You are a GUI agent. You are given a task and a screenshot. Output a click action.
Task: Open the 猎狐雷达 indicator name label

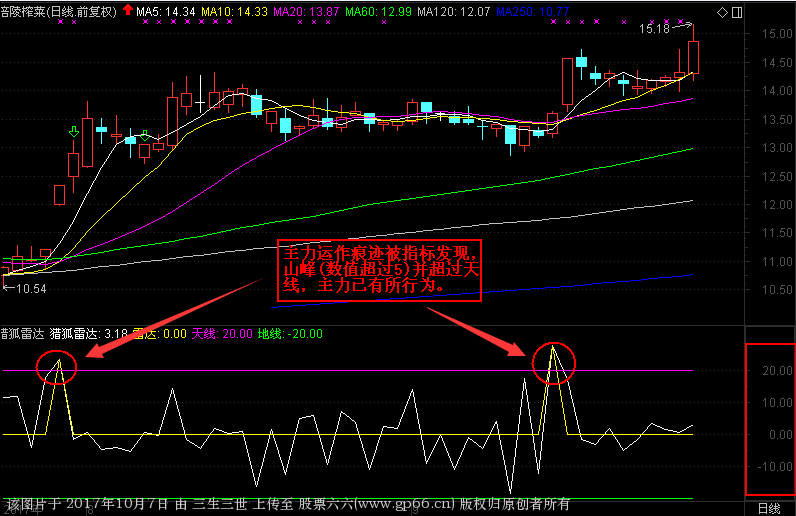tap(75, 334)
